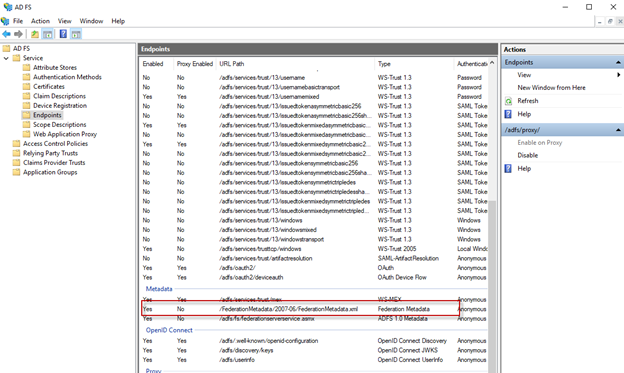Image resolution: width=624 pixels, height=373 pixels.
Task: Select the FederationMetadata.xml endpoint row
Action: 314,309
